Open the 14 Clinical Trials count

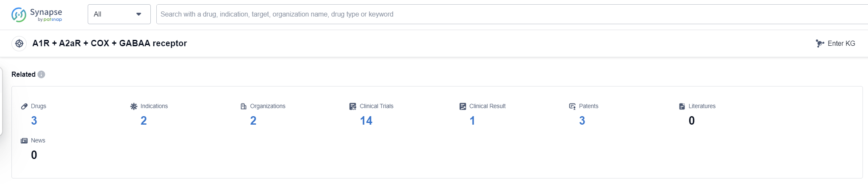click(366, 121)
